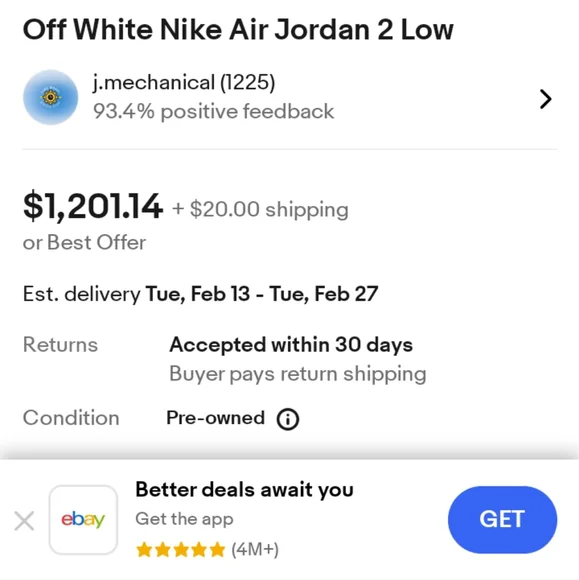Tap the or Best Offer label
Screen dimensions: 579x580
[84, 243]
